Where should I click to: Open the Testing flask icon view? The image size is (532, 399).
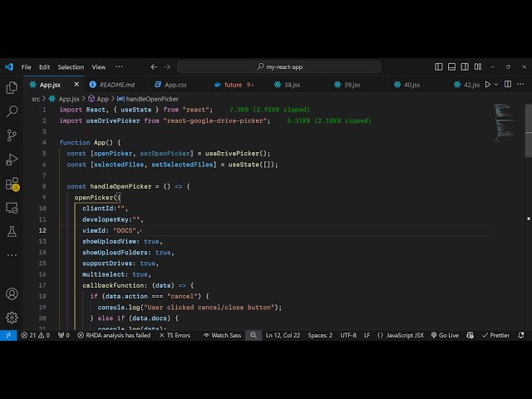(x=12, y=231)
